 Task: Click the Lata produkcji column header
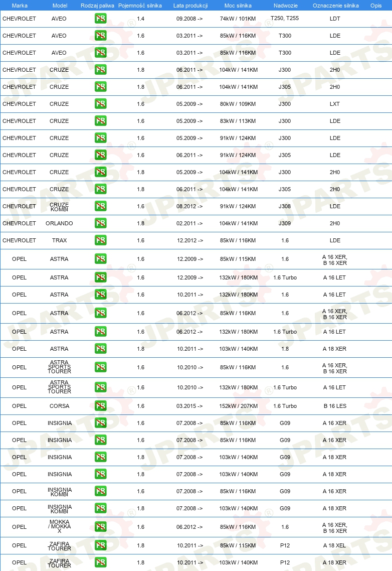click(190, 6)
